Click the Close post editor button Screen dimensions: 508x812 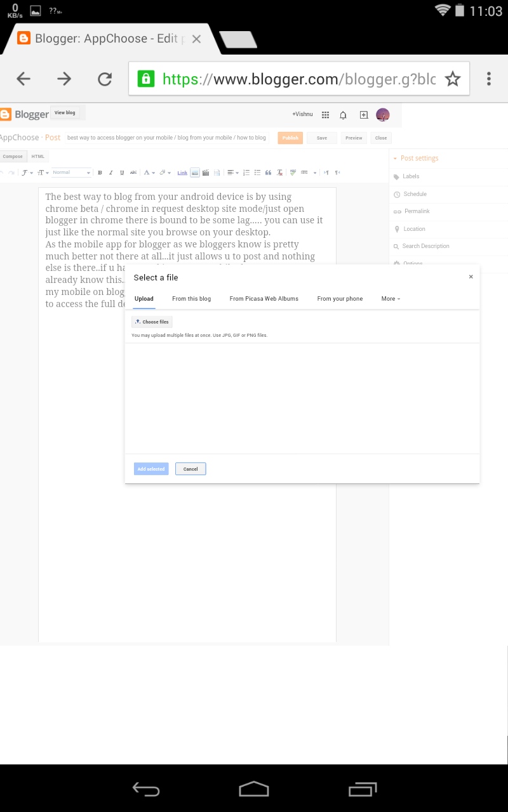[x=381, y=138]
